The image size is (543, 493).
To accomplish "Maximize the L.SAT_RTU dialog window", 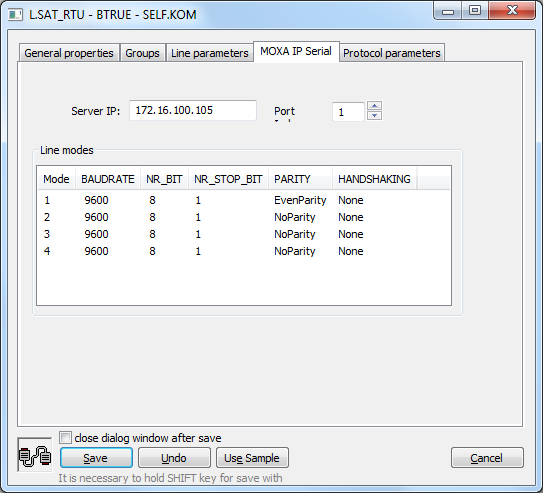I will click(475, 11).
